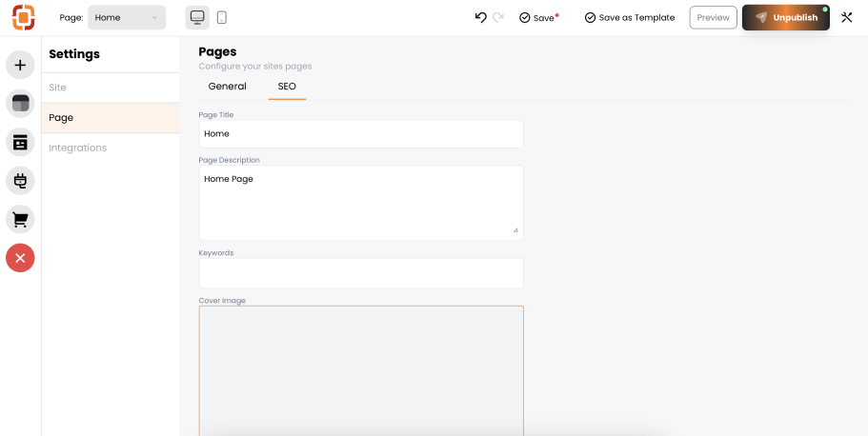Switch to desktop view icon

[197, 17]
